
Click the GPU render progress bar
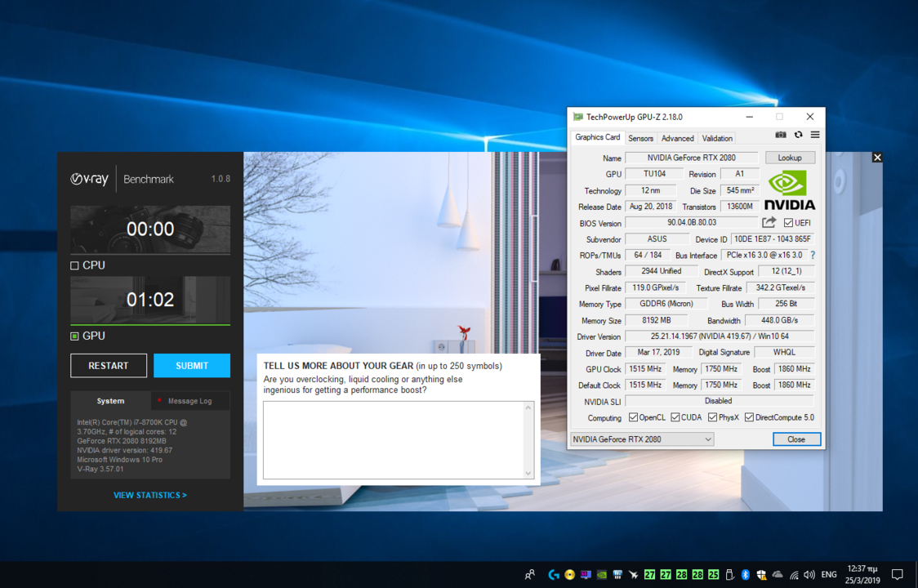150,324
